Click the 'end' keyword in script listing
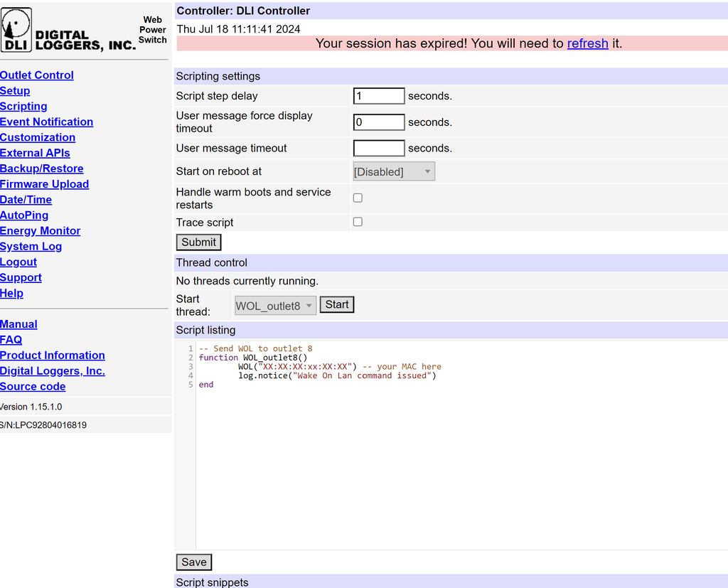Image resolution: width=728 pixels, height=588 pixels. point(206,385)
